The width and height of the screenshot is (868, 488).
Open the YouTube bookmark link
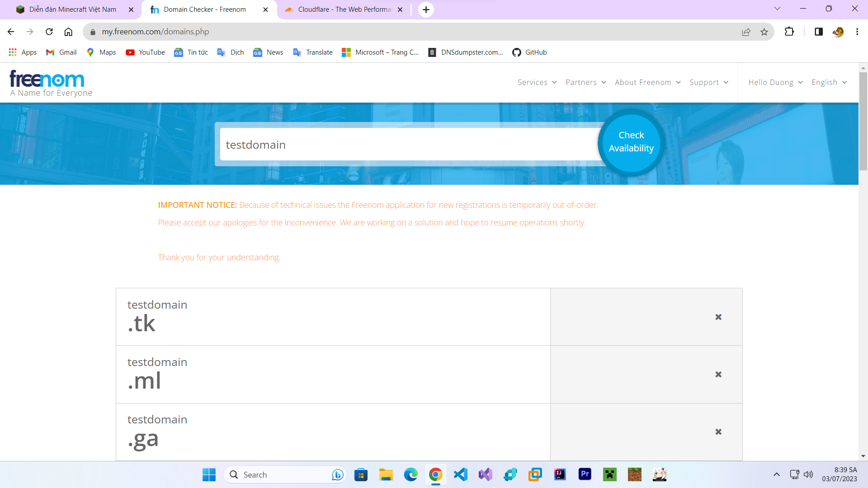145,52
